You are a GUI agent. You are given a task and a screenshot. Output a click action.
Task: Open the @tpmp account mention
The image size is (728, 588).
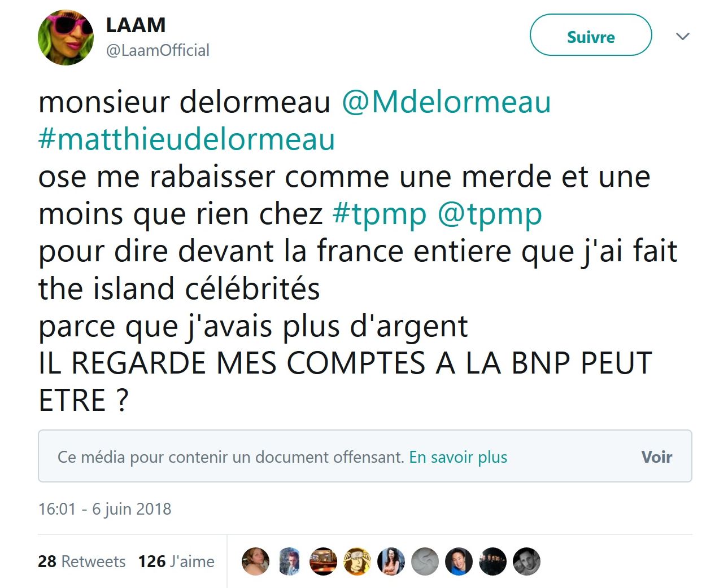click(490, 214)
